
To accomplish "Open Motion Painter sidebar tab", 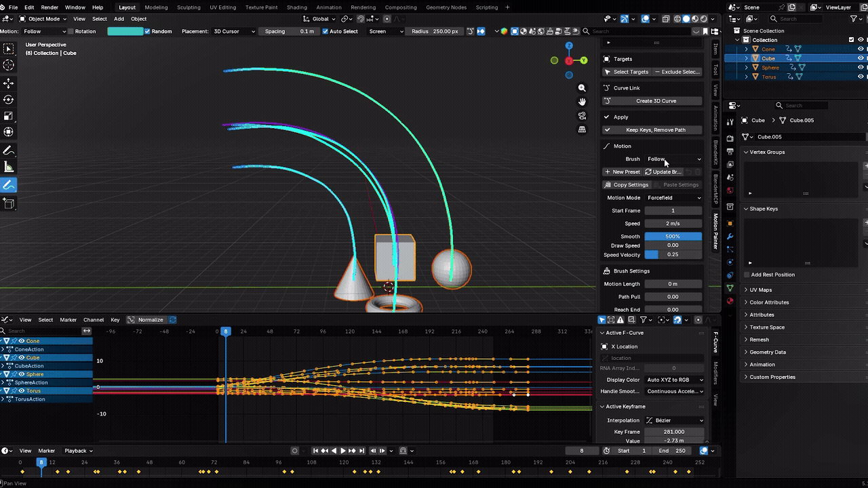I will (715, 230).
